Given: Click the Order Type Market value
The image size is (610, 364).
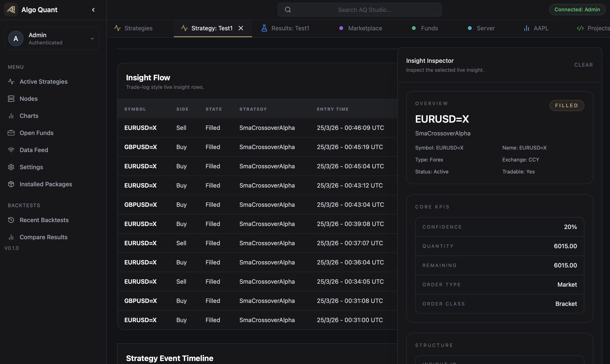Looking at the screenshot, I should [567, 285].
